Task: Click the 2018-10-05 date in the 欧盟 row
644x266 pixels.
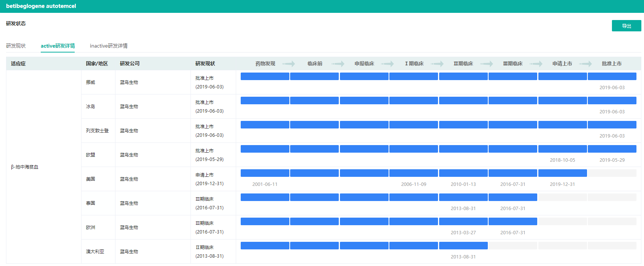Action: pyautogui.click(x=562, y=160)
